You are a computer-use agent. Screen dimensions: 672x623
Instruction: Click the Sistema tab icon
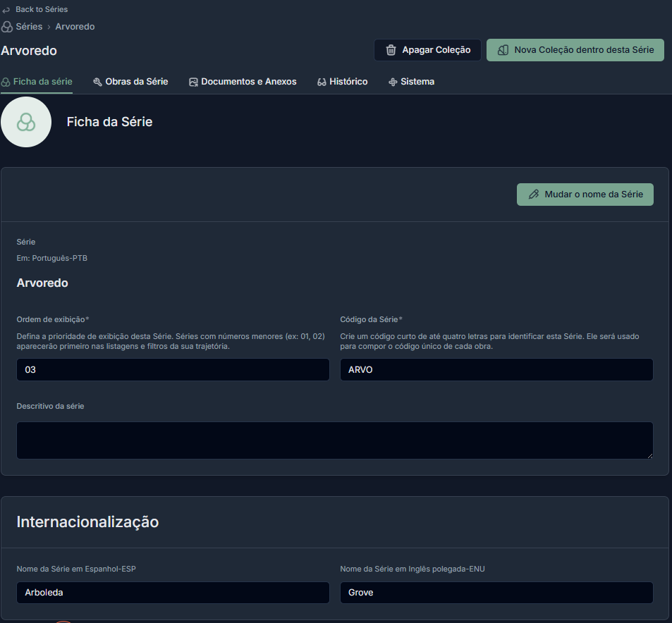tap(393, 82)
